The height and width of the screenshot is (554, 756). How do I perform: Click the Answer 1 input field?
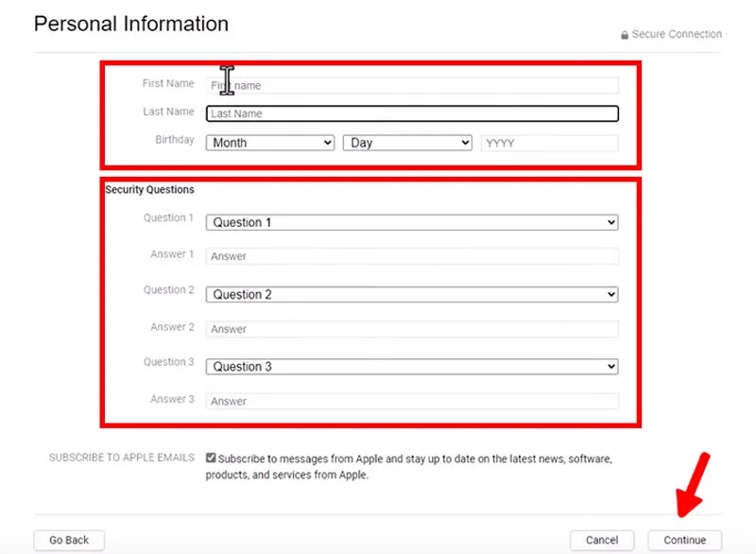(x=412, y=256)
